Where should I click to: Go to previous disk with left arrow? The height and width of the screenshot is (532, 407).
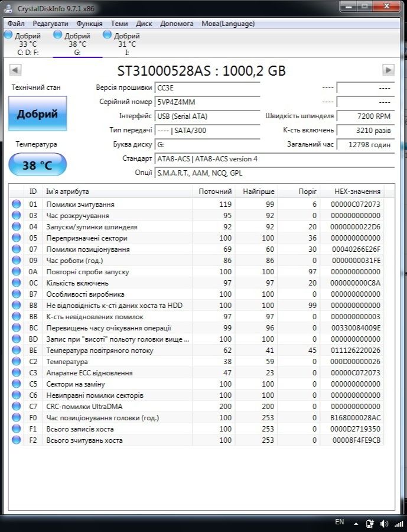15,70
